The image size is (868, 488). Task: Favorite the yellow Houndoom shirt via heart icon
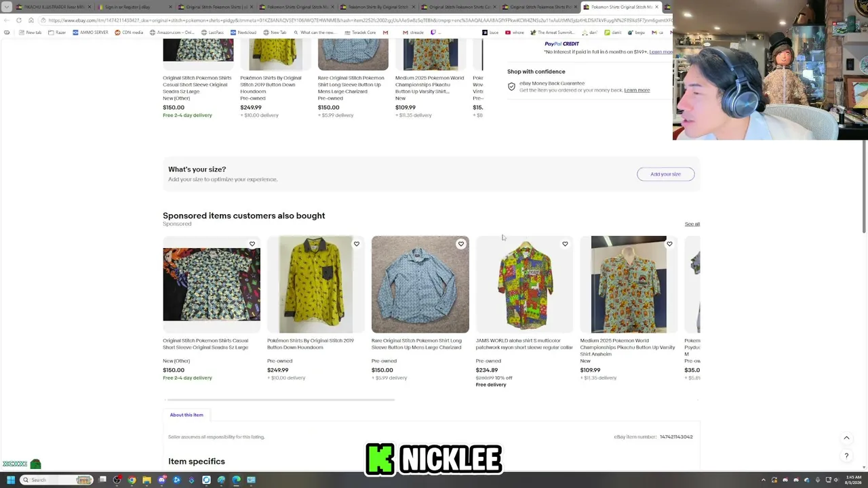(356, 244)
